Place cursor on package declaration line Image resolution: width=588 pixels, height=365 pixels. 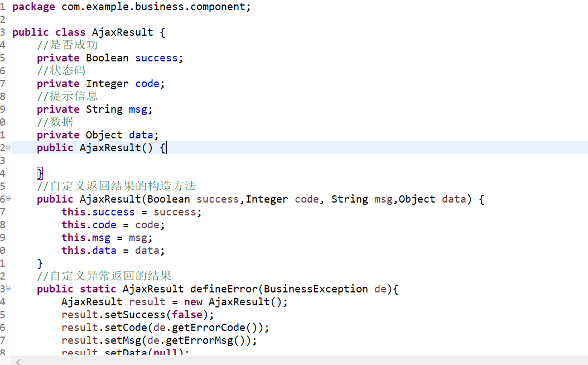(131, 7)
